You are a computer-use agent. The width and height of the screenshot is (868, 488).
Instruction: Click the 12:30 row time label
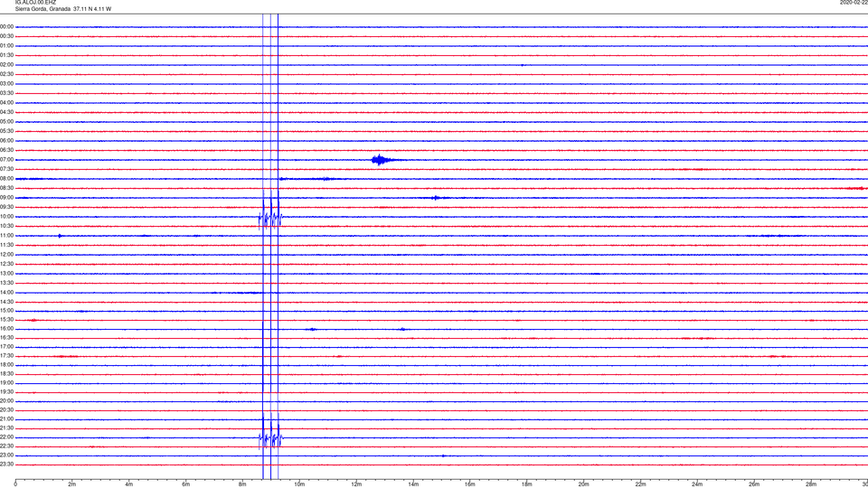(x=6, y=264)
